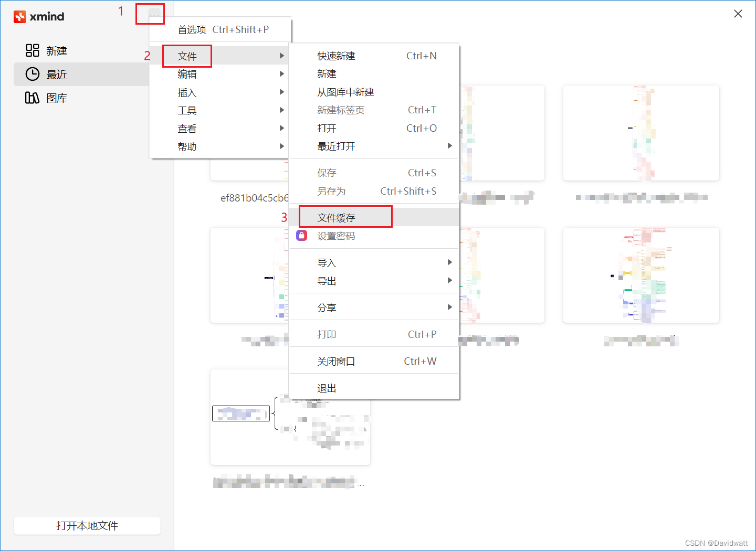Choose 退出 to quit Xmind
The height and width of the screenshot is (551, 756).
click(x=374, y=388)
